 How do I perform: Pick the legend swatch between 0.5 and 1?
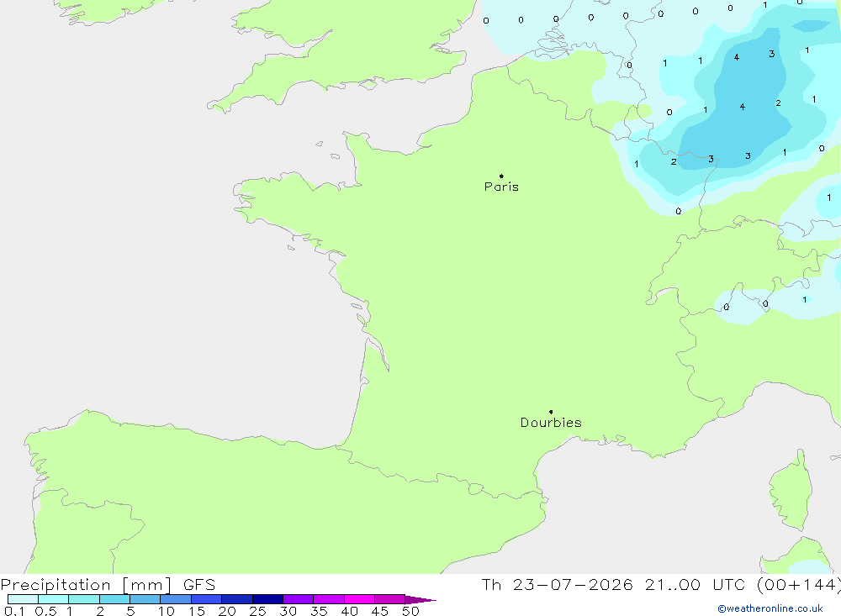(x=54, y=599)
